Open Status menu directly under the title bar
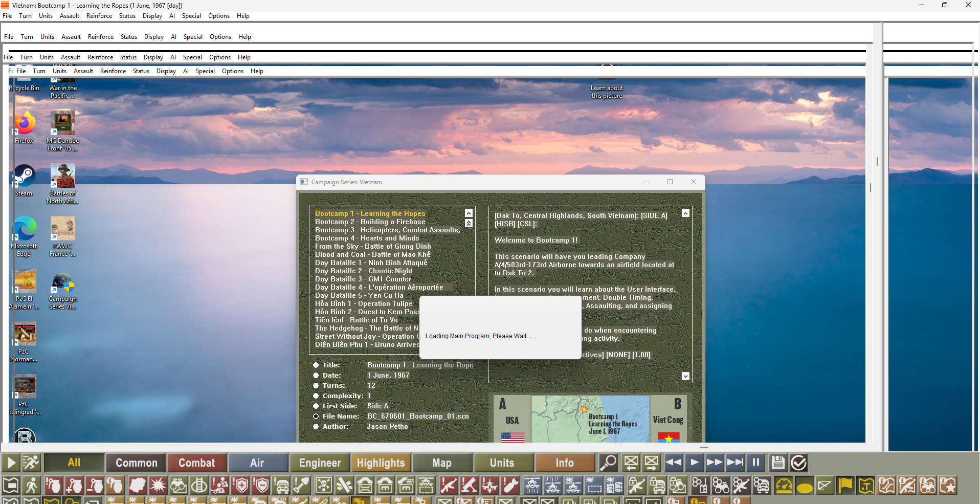The height and width of the screenshot is (504, 980). tap(127, 16)
